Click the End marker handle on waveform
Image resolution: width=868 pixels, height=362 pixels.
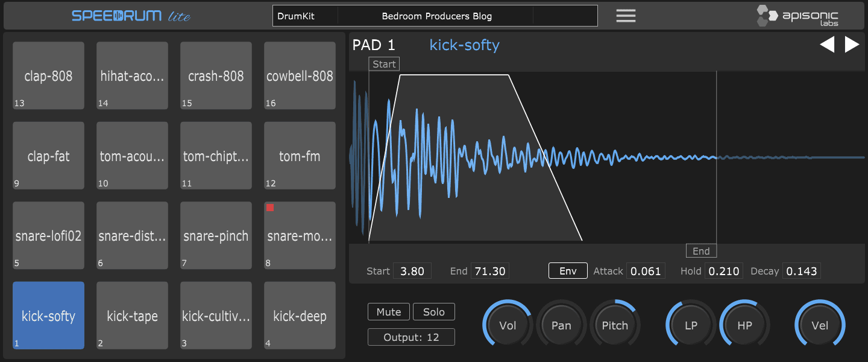click(701, 251)
